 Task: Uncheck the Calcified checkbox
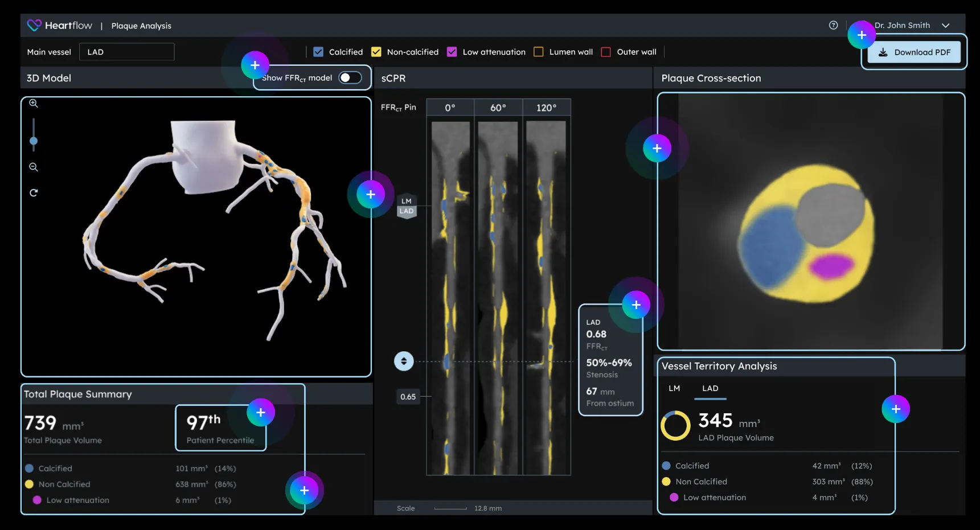point(318,52)
